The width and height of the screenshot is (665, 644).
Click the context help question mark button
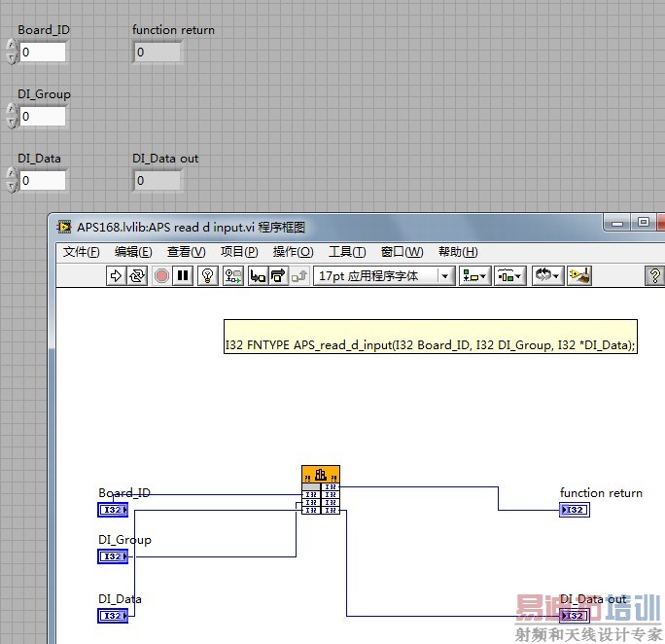point(654,275)
